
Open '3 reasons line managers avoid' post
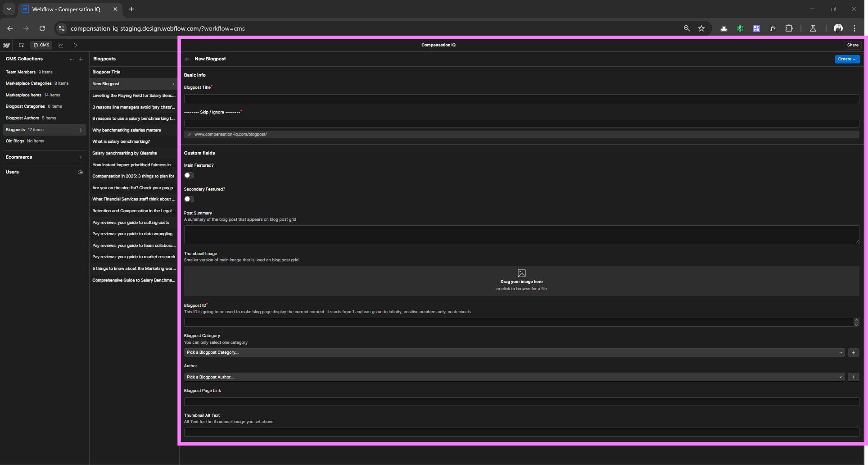tap(134, 107)
